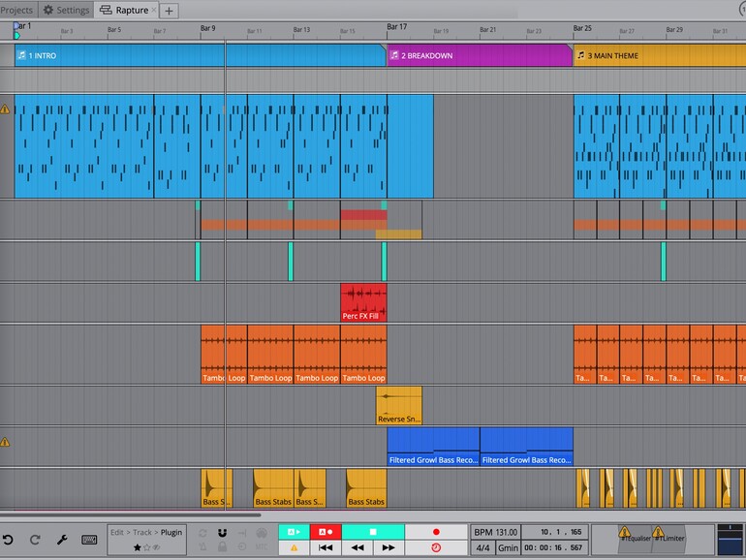Screen dimensions: 746x560
Task: Click the filled star favourite icon
Action: tap(137, 547)
